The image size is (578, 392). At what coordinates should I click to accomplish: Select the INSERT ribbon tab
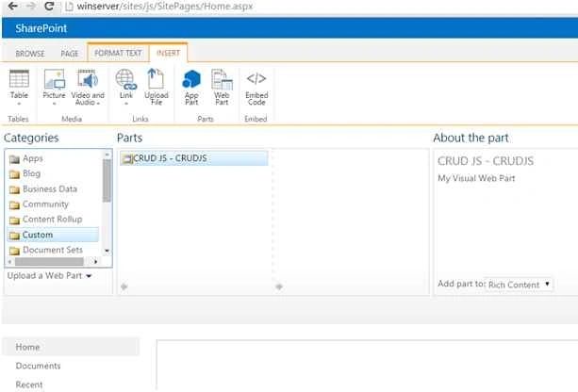[169, 53]
